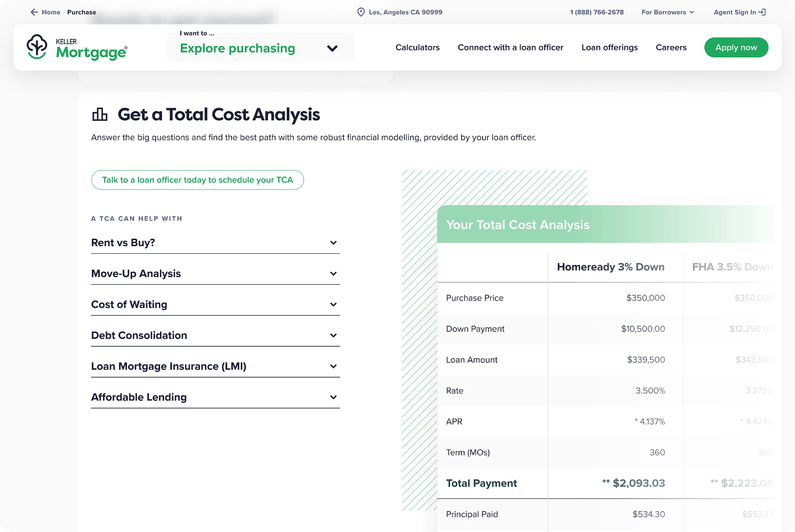Click the back arrow icon beside Home
The width and height of the screenshot is (795, 532).
coord(34,12)
